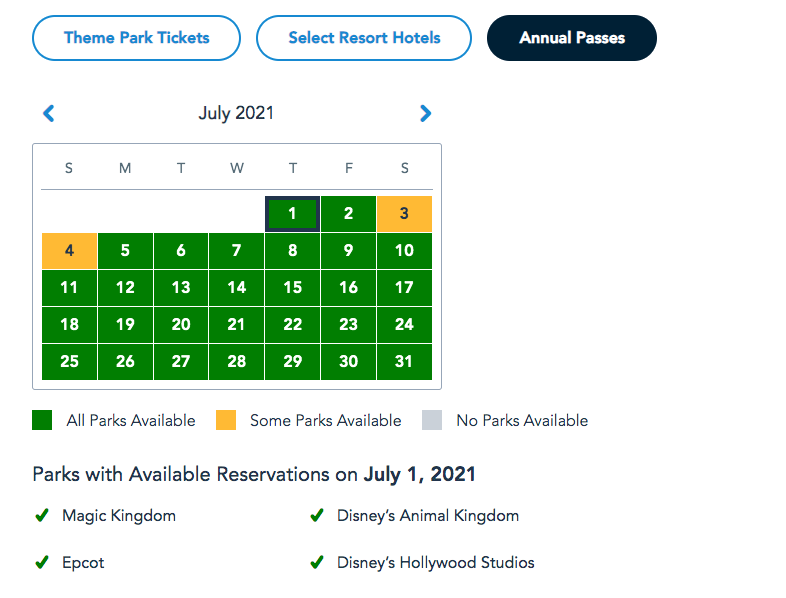Click the yellow Some Parks Available swatch
The width and height of the screenshot is (786, 598).
pos(226,421)
